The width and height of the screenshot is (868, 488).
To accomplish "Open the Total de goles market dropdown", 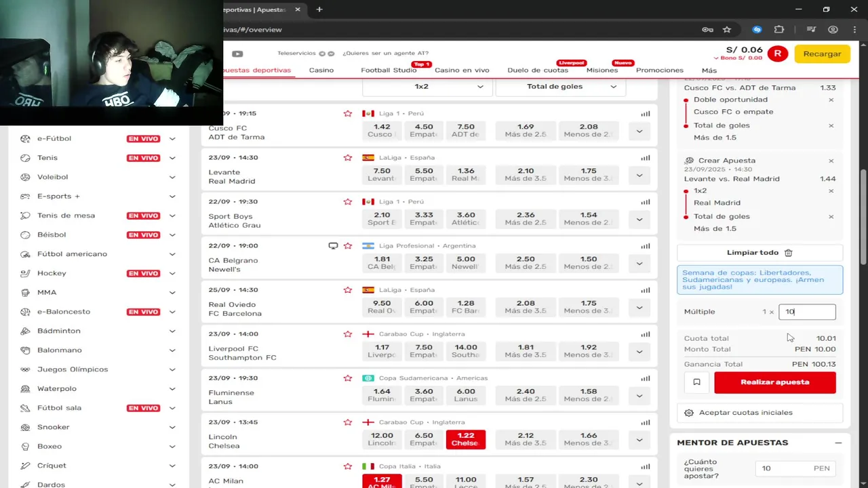I will 561,87.
